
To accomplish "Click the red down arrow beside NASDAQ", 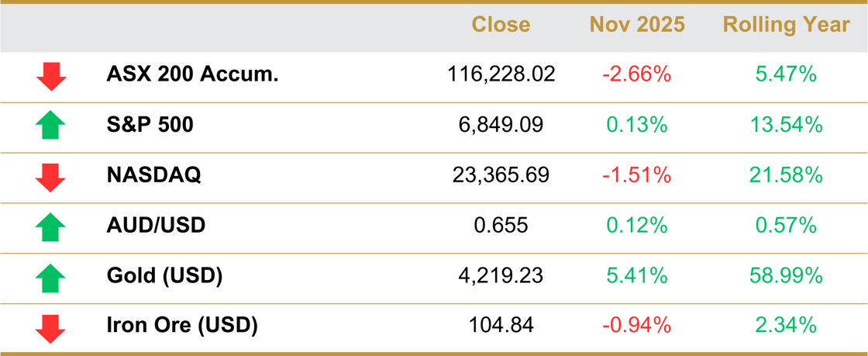I will pyautogui.click(x=51, y=176).
